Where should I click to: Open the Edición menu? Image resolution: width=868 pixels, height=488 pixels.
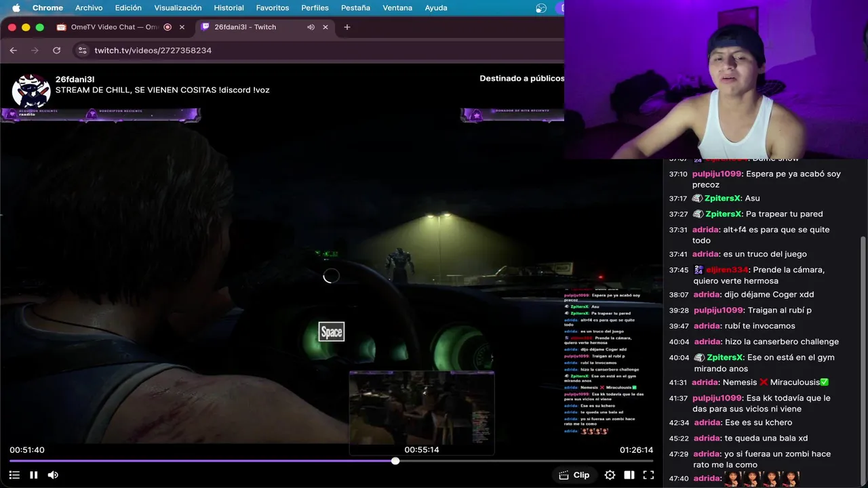[128, 7]
